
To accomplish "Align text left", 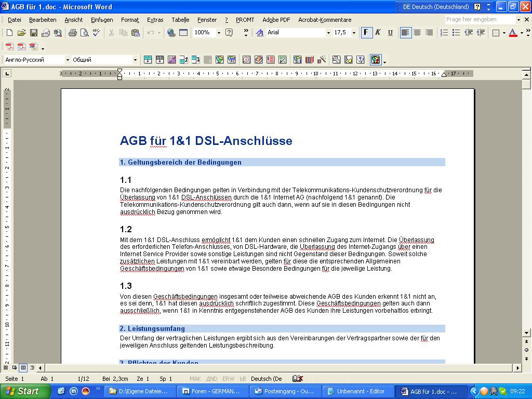I will pos(405,33).
